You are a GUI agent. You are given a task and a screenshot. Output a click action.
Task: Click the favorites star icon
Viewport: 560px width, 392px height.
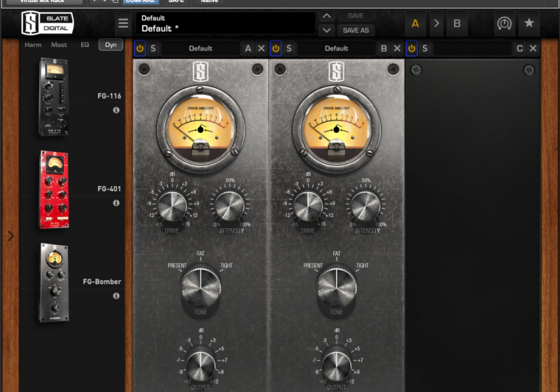[528, 24]
